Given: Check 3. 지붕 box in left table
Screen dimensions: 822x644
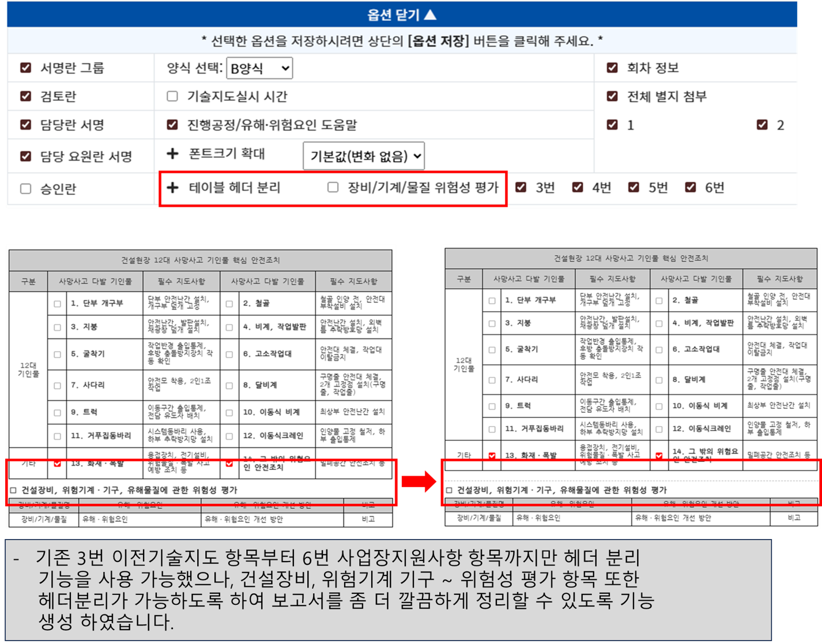Looking at the screenshot, I should pyautogui.click(x=57, y=327).
